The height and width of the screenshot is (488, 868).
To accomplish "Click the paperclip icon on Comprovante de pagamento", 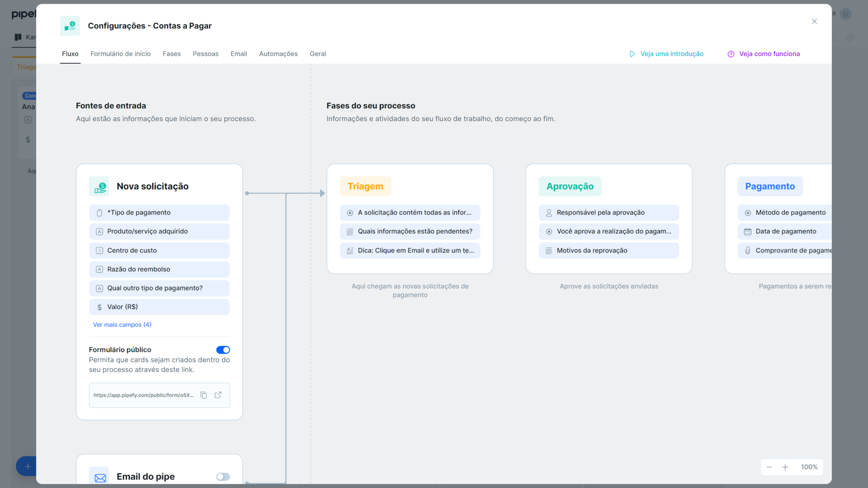I will [x=748, y=250].
